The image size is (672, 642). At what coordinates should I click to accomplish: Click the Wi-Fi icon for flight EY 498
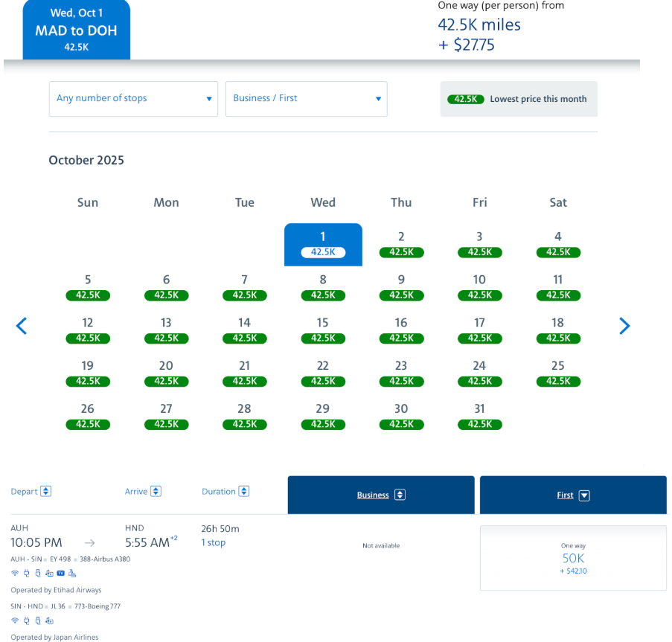coord(15,573)
